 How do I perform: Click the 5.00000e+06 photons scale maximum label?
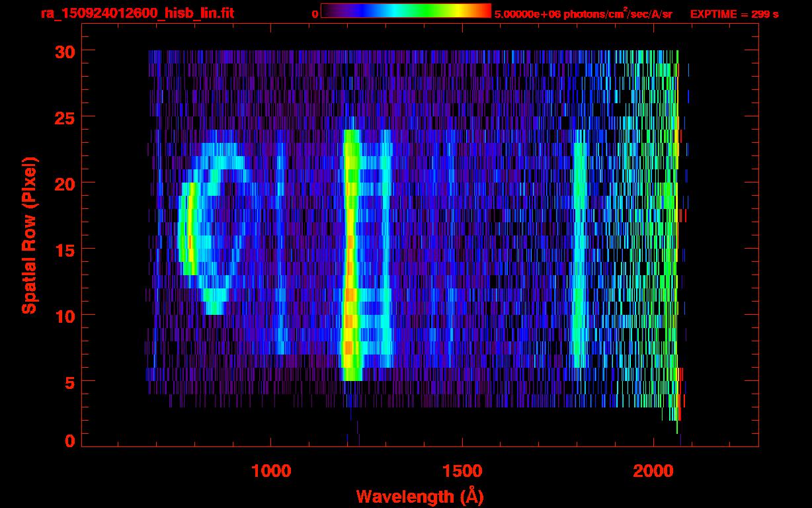pos(583,13)
